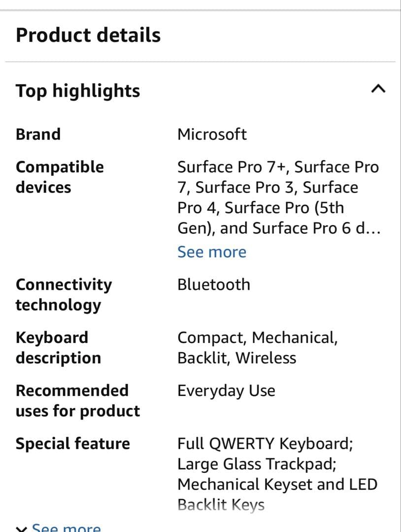The height and width of the screenshot is (532, 401).
Task: Click the See more link under Compatible devices
Action: tap(211, 251)
